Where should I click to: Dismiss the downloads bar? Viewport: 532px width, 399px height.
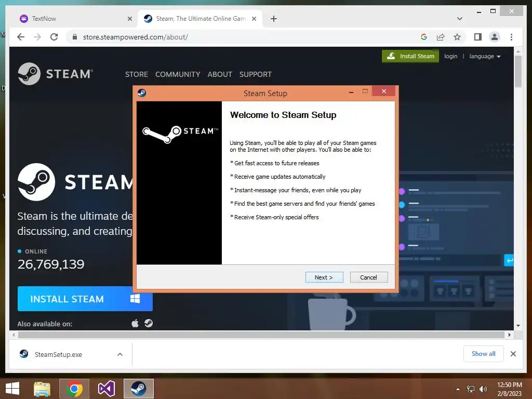tap(513, 354)
